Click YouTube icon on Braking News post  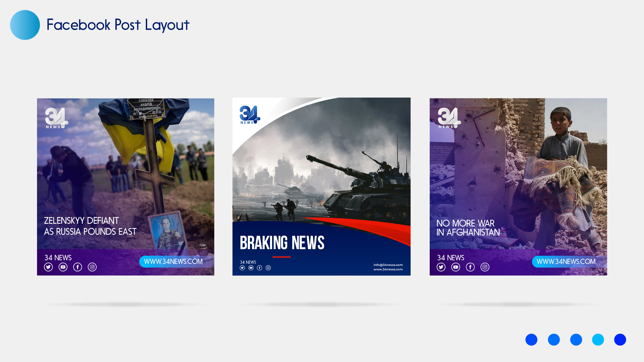pos(251,268)
